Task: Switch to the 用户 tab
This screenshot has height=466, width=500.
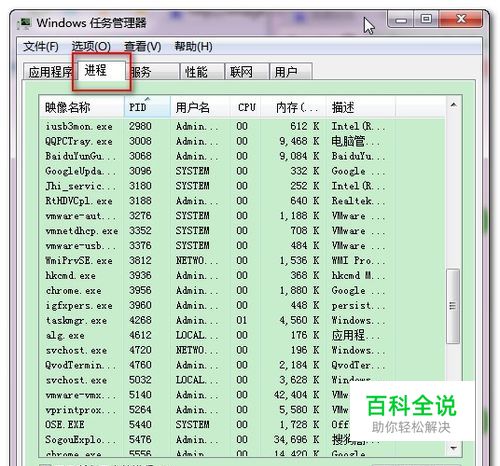Action: click(291, 72)
